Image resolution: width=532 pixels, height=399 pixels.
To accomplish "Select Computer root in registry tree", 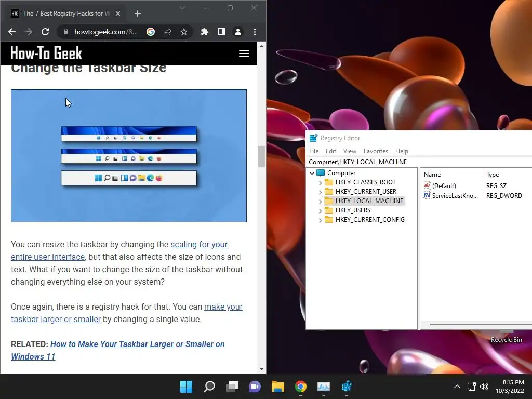I will point(341,173).
